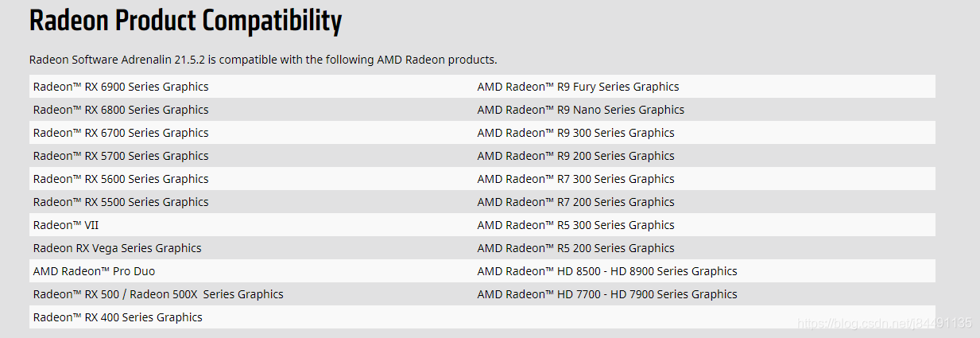The height and width of the screenshot is (338, 980).
Task: Click the Radeon VII entry
Action: pyautogui.click(x=66, y=225)
